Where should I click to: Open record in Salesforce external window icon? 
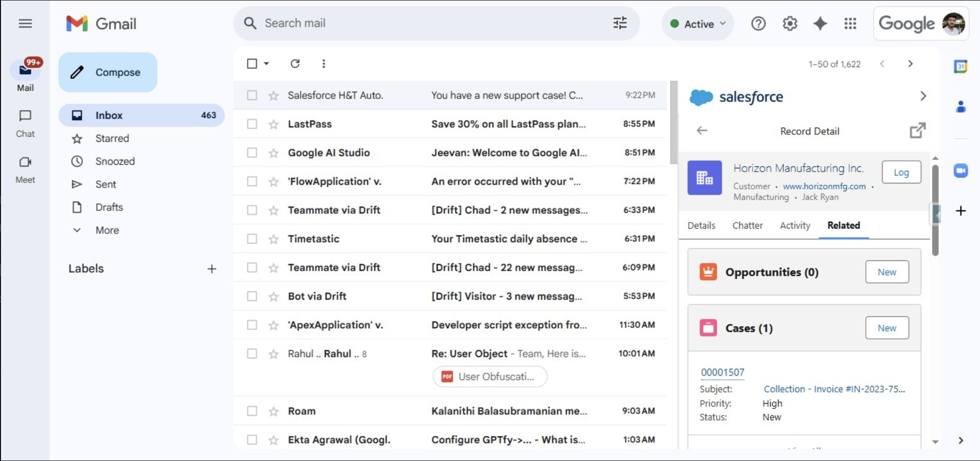pos(917,130)
